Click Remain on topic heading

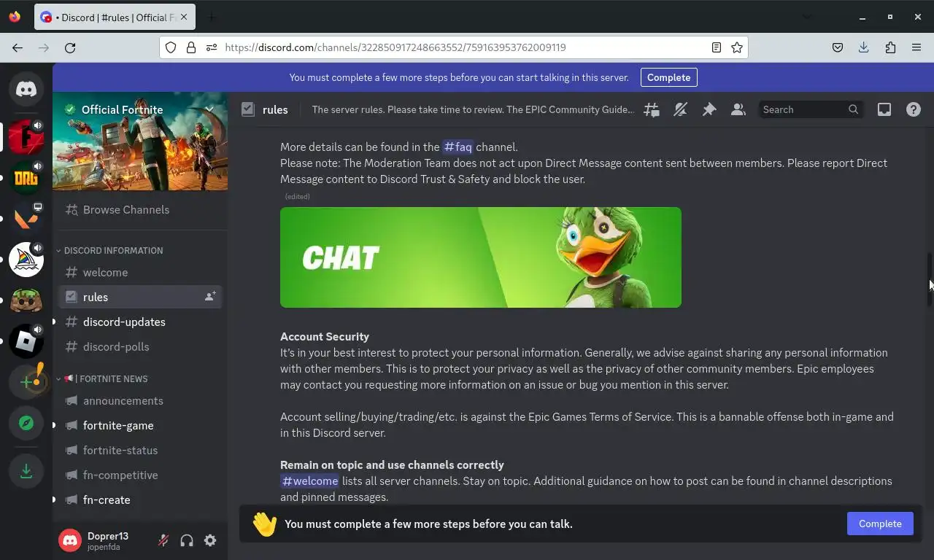[x=392, y=464]
